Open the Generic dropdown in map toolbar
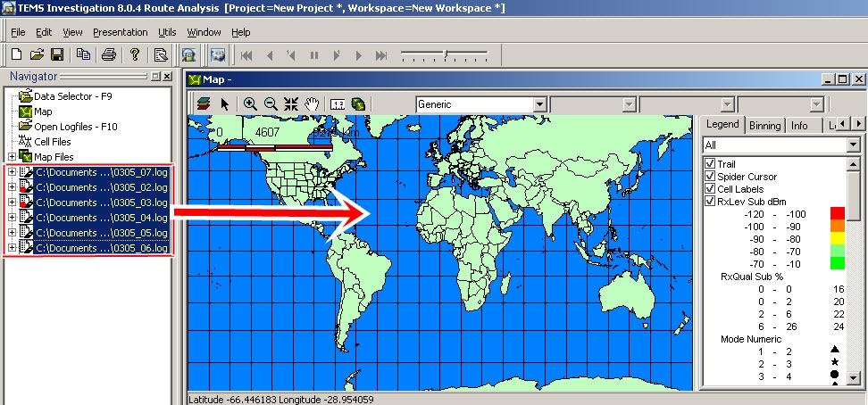 [540, 104]
